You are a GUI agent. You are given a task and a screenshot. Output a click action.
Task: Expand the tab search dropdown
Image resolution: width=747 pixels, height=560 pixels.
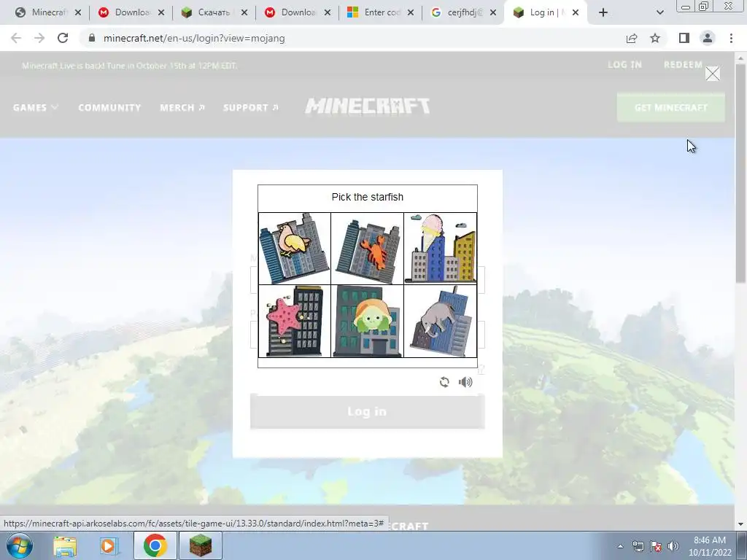click(x=659, y=12)
